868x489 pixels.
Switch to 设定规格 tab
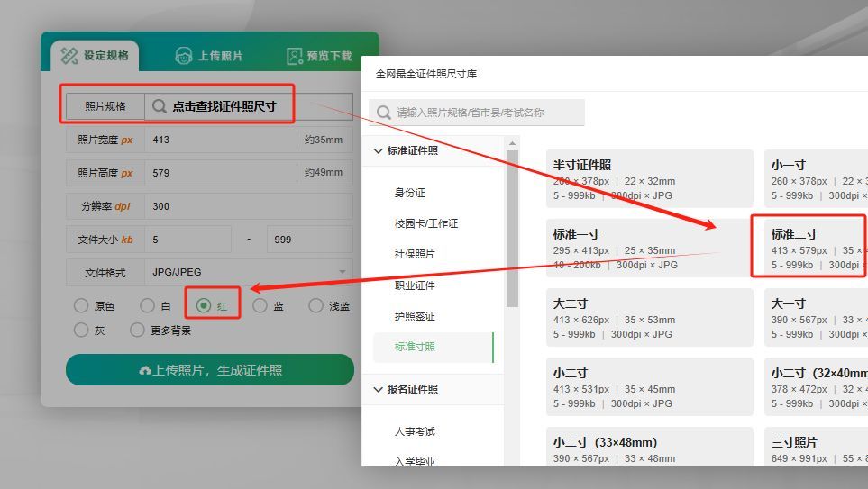(x=95, y=55)
